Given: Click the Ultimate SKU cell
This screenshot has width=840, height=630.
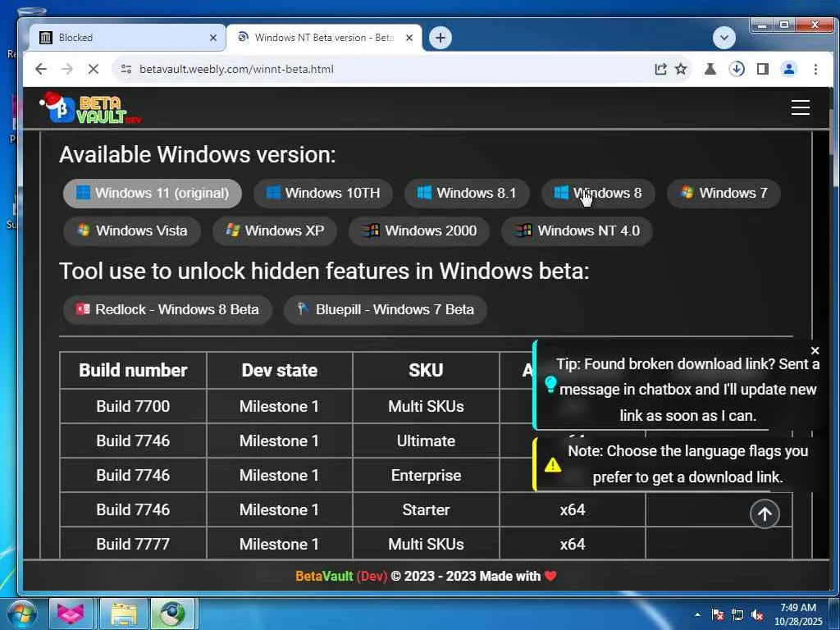Looking at the screenshot, I should (x=426, y=441).
